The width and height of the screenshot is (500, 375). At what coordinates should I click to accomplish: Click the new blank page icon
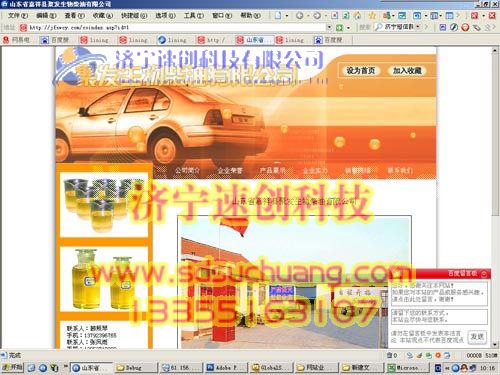point(278,15)
